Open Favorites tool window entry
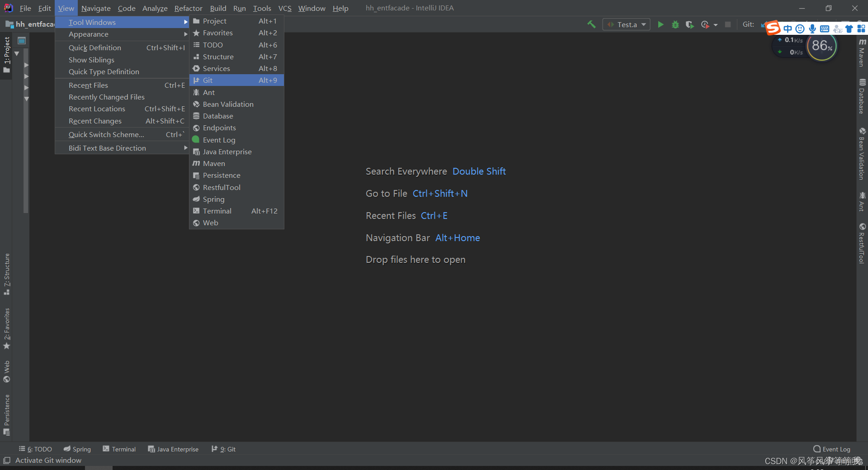Viewport: 868px width, 470px height. 236,33
